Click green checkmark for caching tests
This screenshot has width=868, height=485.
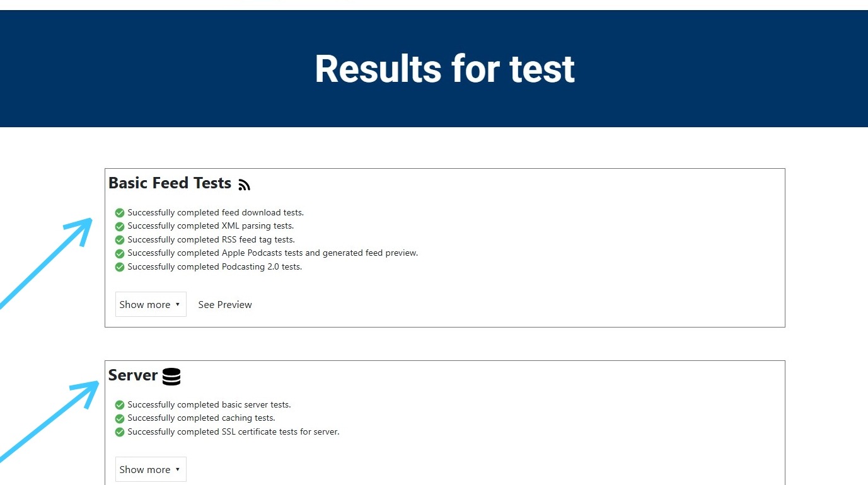coord(120,418)
